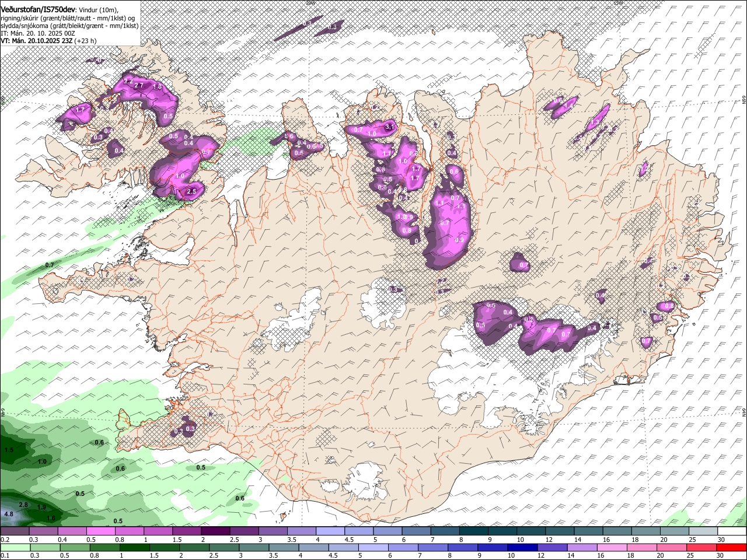Click the 30 label ending the upper scale

[x=721, y=540]
